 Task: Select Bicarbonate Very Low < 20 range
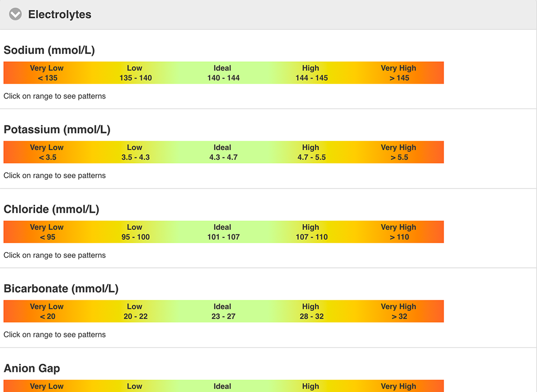tap(48, 311)
